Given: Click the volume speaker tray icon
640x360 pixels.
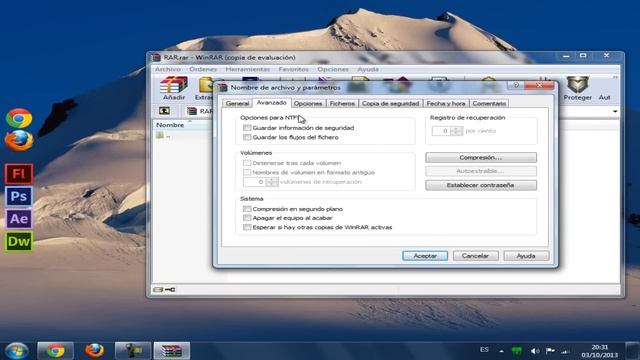Looking at the screenshot, I should click(535, 351).
